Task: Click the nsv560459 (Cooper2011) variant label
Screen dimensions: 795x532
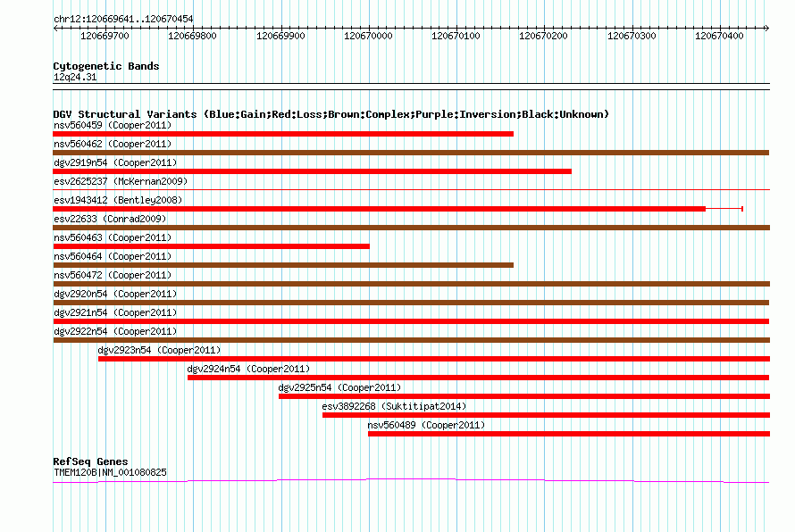Action: [113, 125]
